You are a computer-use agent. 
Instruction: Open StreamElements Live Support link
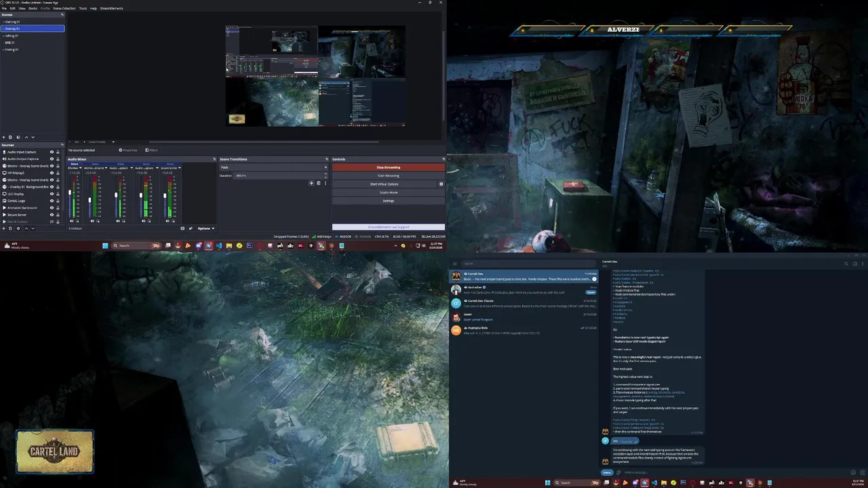(389, 227)
